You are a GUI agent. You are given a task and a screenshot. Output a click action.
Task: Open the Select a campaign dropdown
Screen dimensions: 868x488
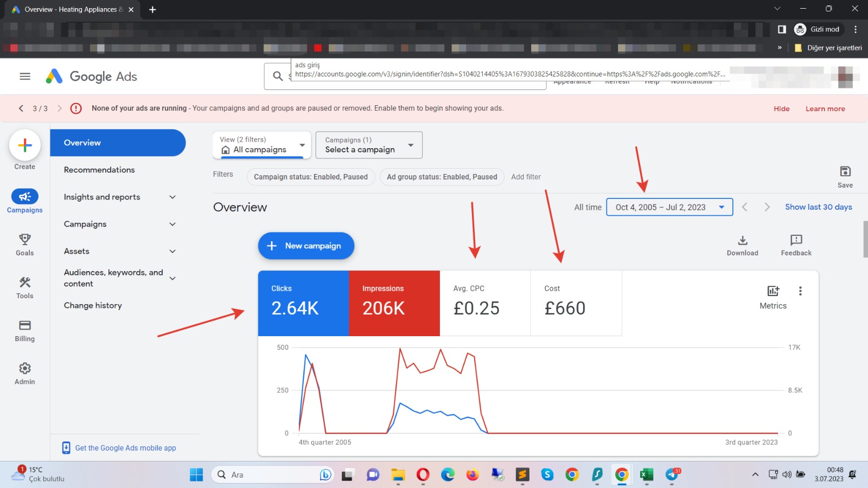(x=369, y=145)
